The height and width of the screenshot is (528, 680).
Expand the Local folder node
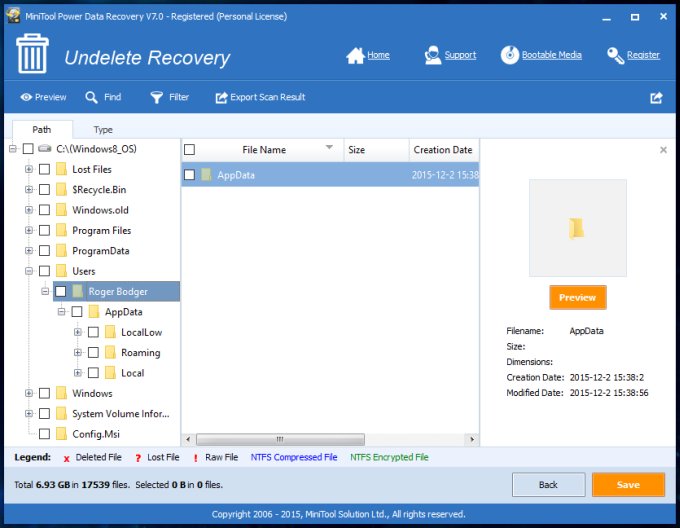point(78,373)
